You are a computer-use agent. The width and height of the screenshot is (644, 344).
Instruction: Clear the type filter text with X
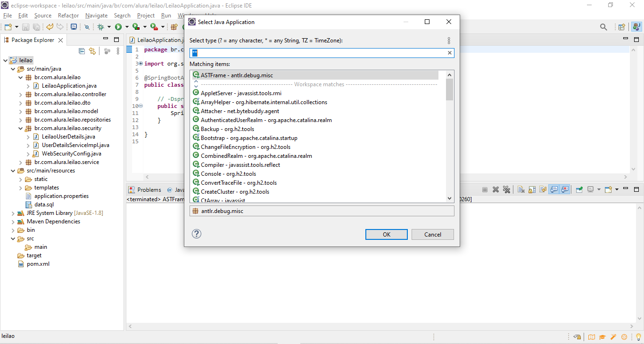coord(450,53)
